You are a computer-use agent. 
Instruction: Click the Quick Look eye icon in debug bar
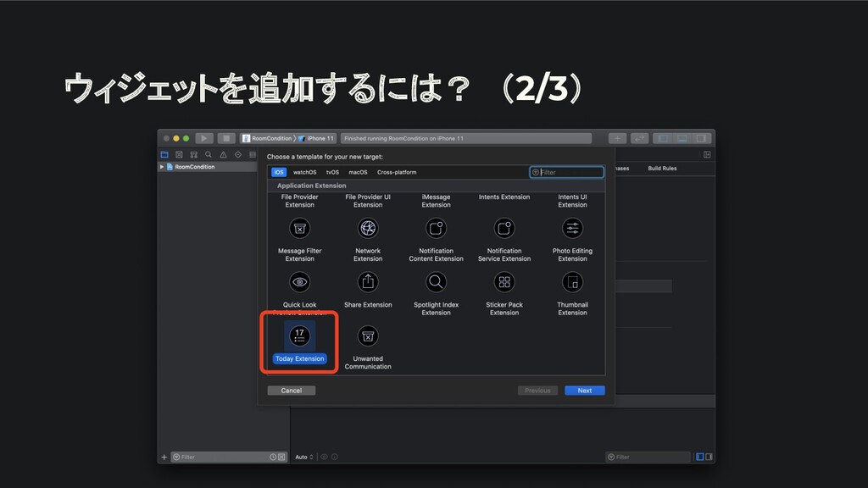pos(325,457)
